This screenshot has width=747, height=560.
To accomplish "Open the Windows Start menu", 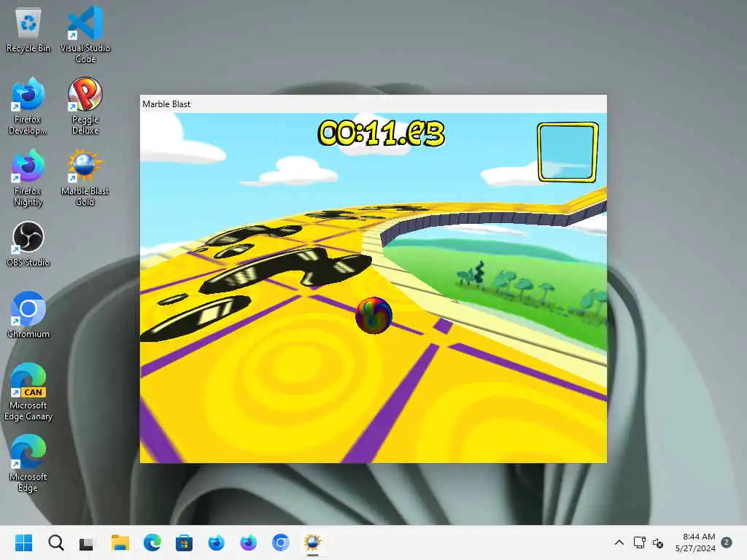I will (24, 542).
